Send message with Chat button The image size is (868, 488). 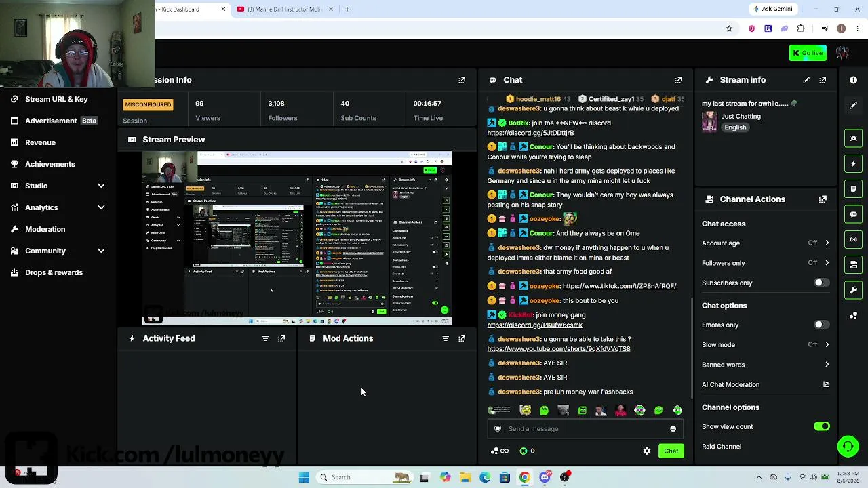[x=671, y=451]
